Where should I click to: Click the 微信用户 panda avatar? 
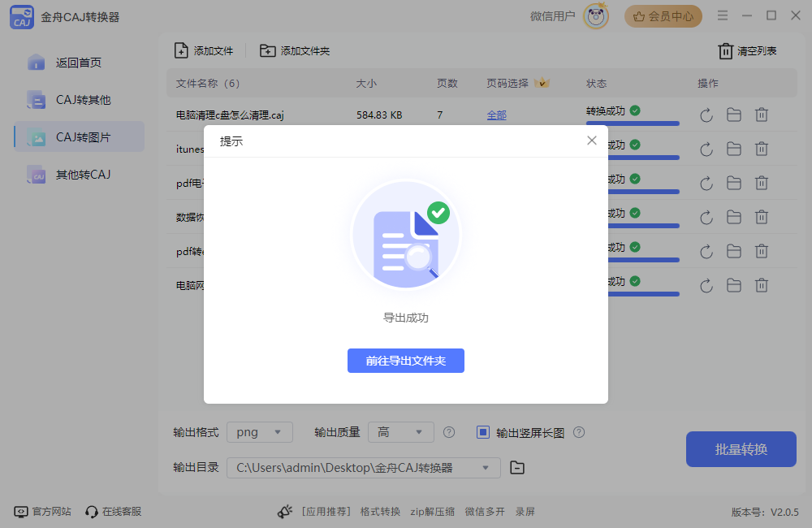pyautogui.click(x=595, y=16)
